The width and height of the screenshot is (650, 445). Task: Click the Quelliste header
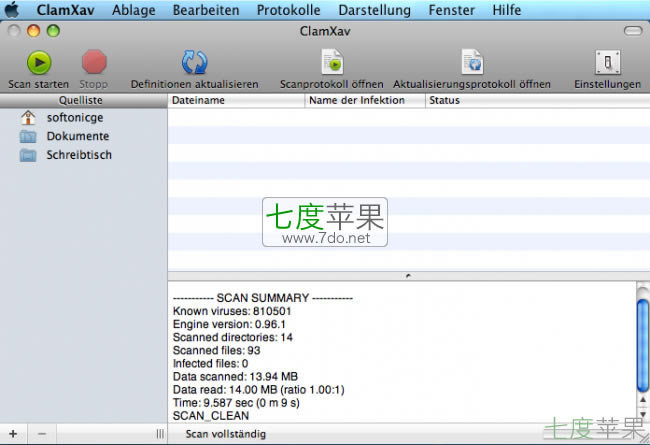pos(83,100)
